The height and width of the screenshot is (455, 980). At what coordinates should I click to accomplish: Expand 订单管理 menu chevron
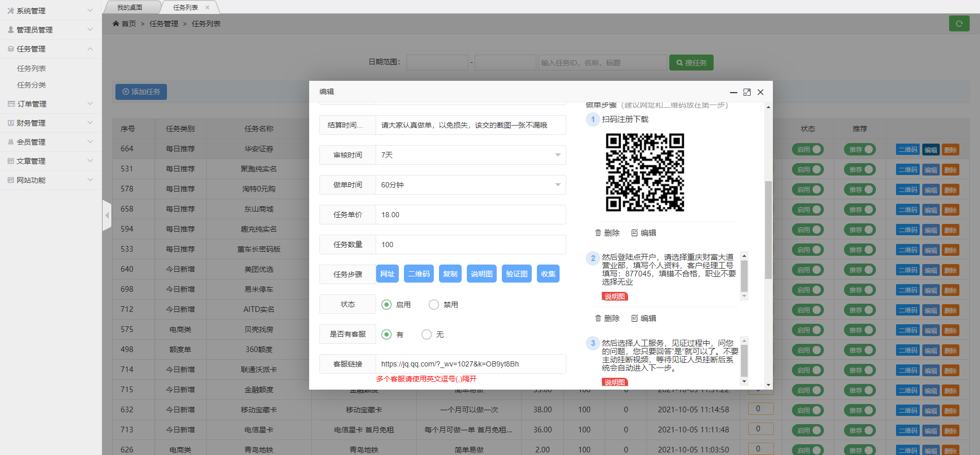(90, 103)
